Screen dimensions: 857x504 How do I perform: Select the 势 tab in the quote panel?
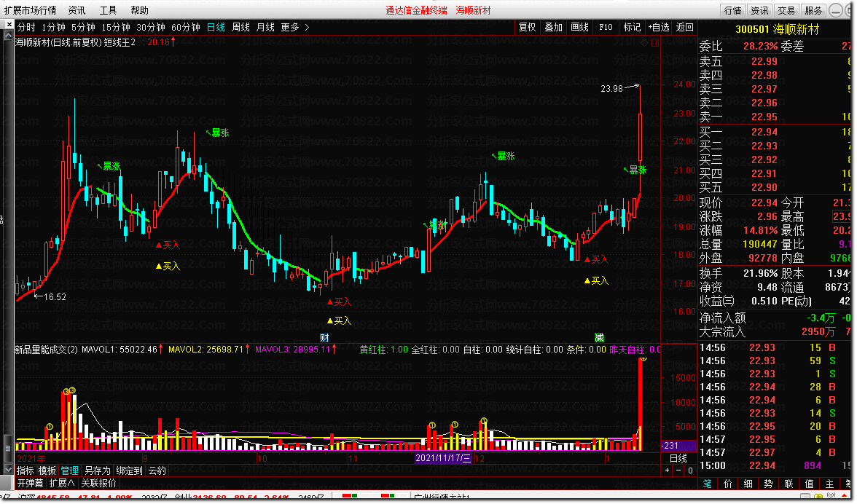click(x=768, y=484)
